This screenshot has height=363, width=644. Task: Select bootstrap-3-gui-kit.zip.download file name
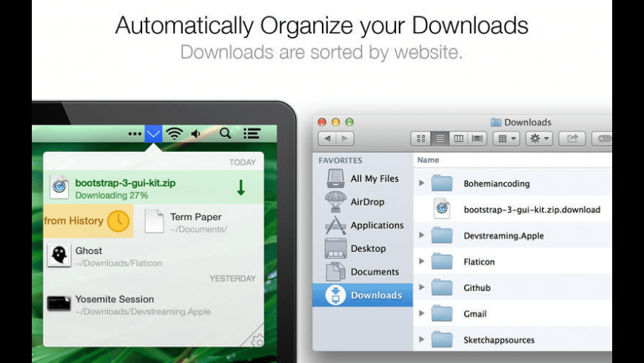[532, 210]
